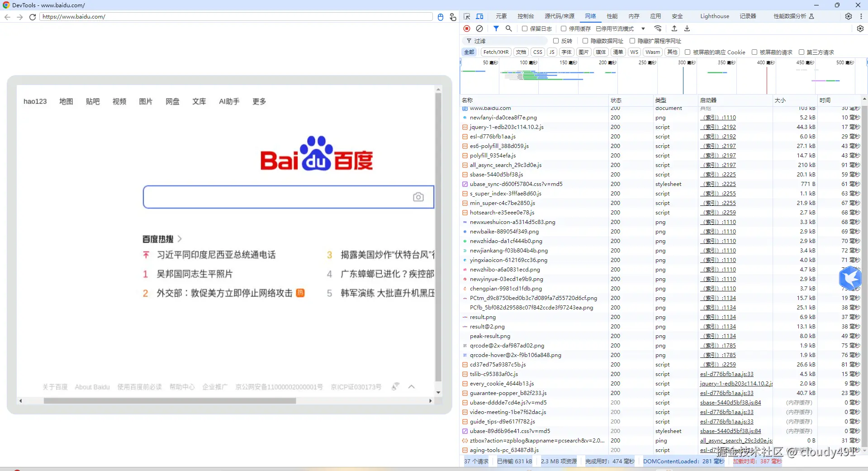Screen dimensions: 868x471
Task: Open the Lighthouse panel
Action: [714, 16]
